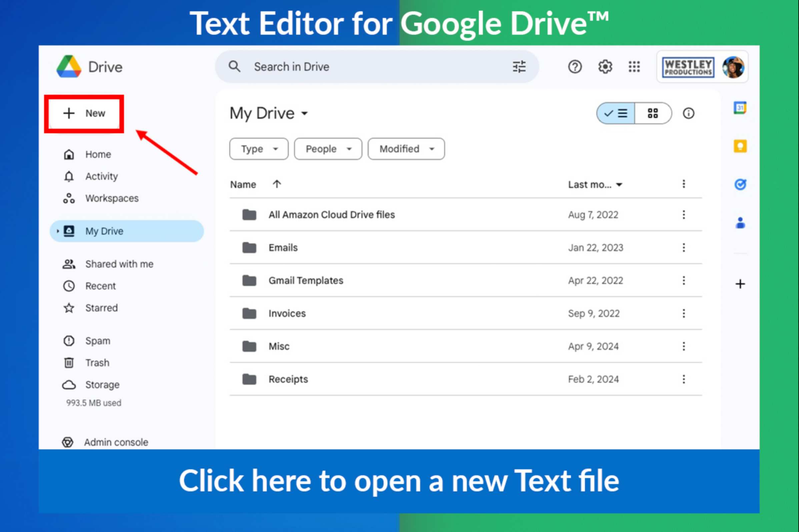Click the Westley Productions logo
This screenshot has height=532, width=799.
688,67
